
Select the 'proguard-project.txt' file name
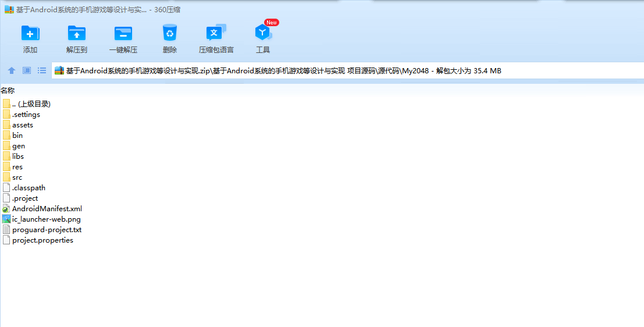[x=47, y=230]
